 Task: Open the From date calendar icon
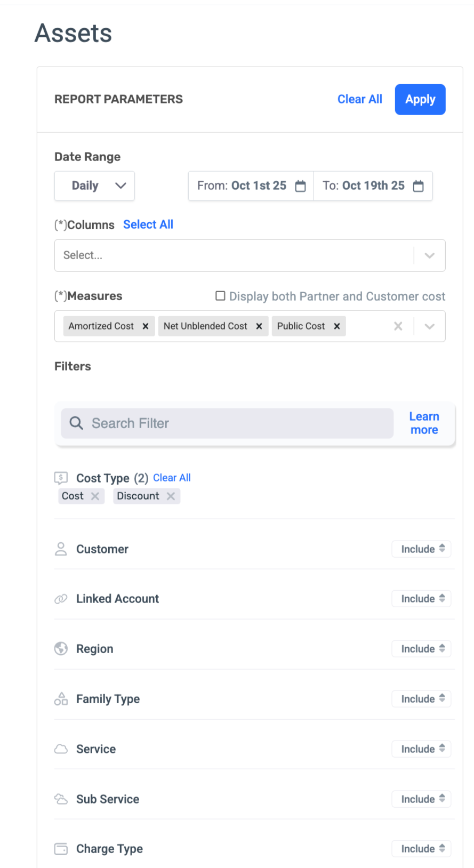click(x=301, y=186)
